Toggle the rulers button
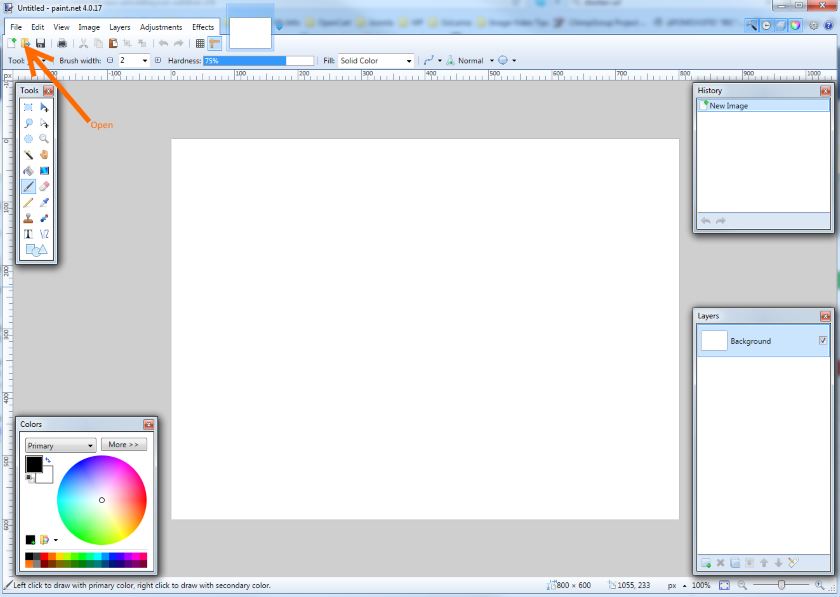 pos(215,44)
